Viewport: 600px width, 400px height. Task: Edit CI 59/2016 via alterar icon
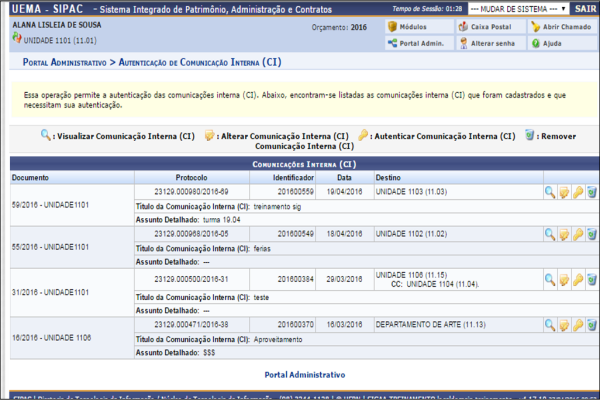tap(564, 192)
